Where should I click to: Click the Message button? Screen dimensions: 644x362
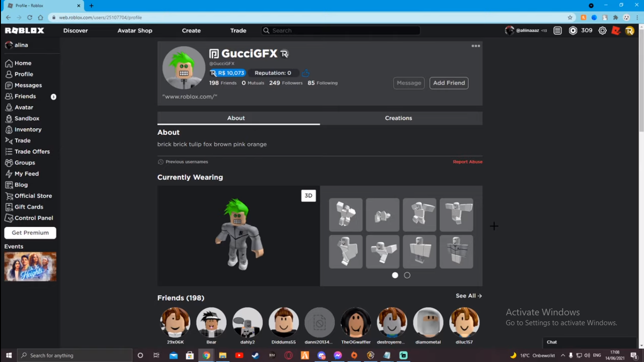[x=409, y=83]
